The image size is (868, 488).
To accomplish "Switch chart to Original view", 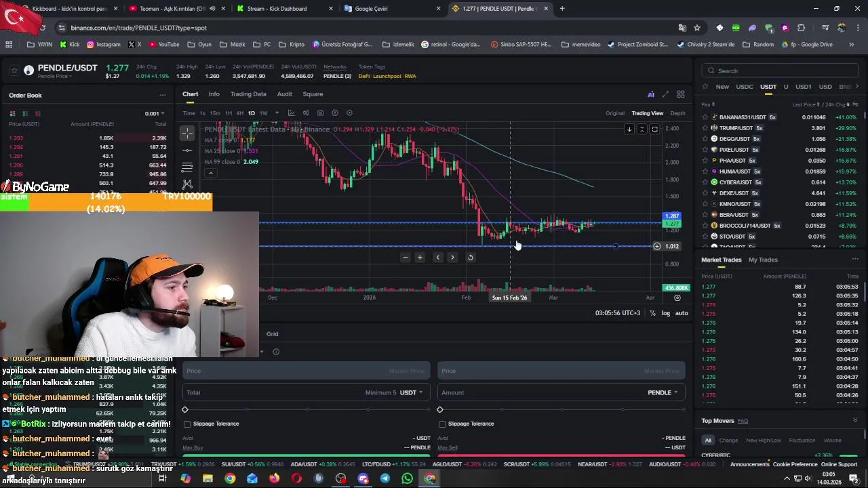I will pos(615,113).
